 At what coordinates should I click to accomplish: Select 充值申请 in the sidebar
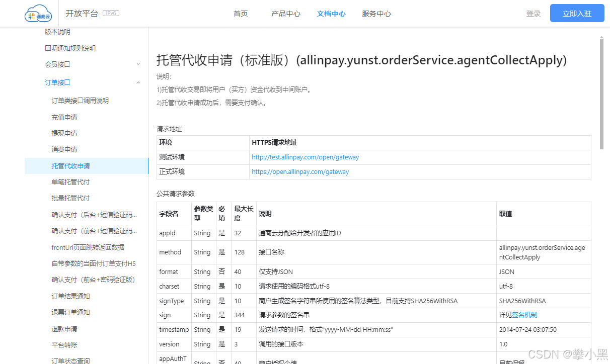pyautogui.click(x=64, y=117)
